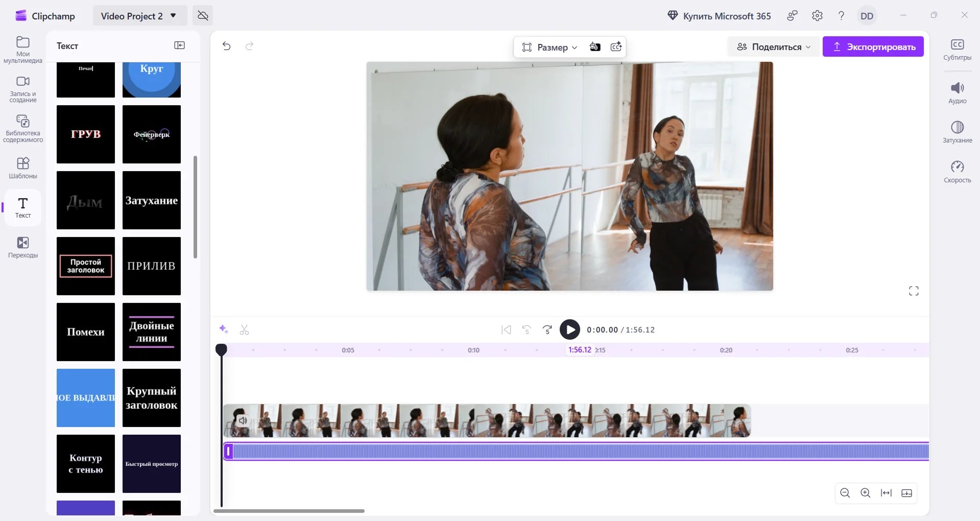Screen dimensions: 980x521
Task: Zoom in the timeline
Action: pyautogui.click(x=866, y=493)
